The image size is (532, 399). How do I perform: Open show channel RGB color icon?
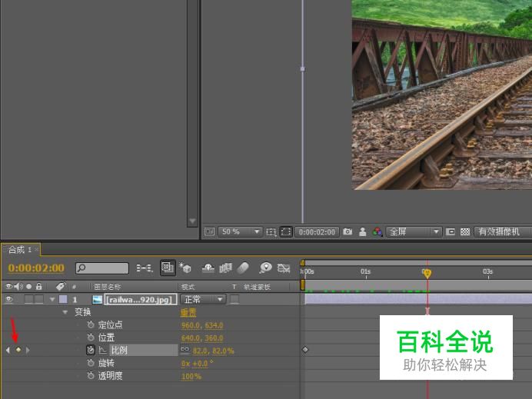(377, 231)
